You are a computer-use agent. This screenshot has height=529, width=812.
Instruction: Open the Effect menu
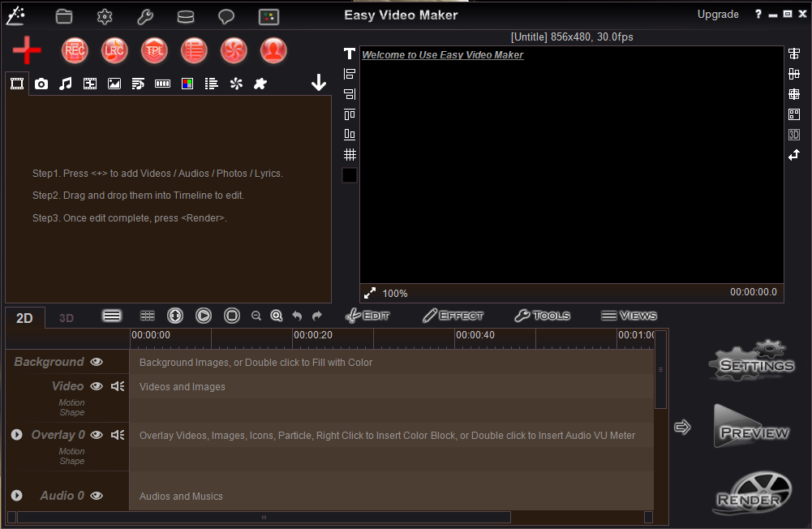coord(453,316)
